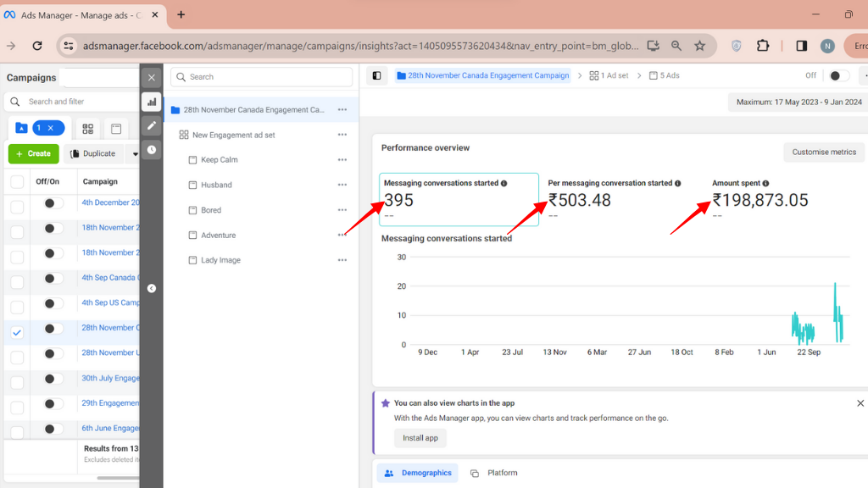Screen dimensions: 868x488
Task: Click the shield extension icon
Action: [x=737, y=46]
